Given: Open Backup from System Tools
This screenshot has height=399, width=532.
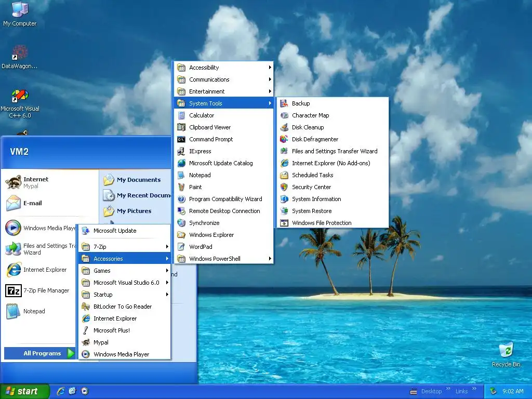Looking at the screenshot, I should tap(332, 103).
